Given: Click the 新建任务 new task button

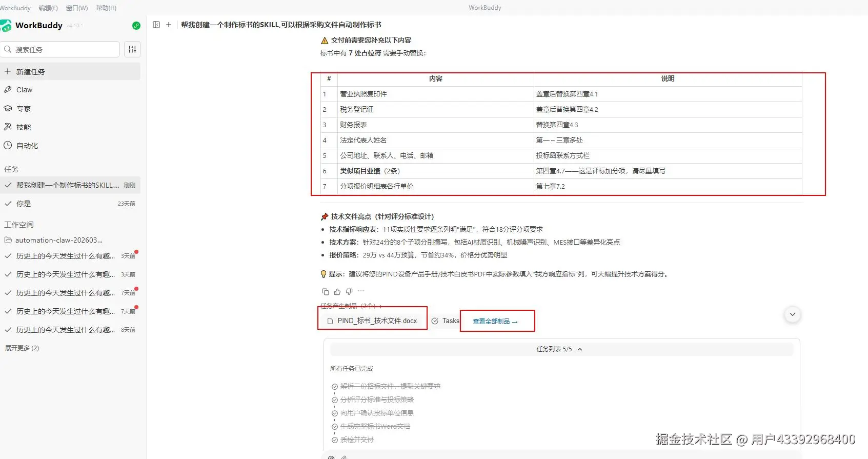Looking at the screenshot, I should tap(70, 72).
